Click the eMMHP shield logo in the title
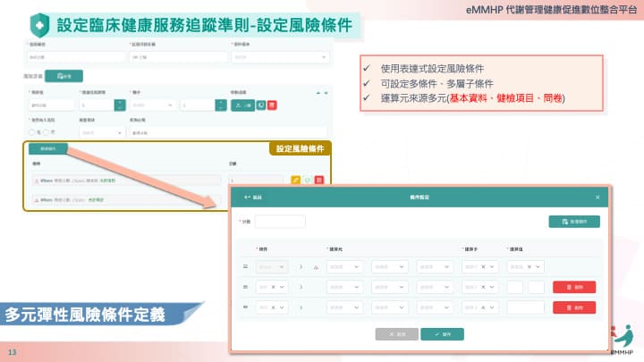The height and width of the screenshot is (362, 644). (x=39, y=23)
